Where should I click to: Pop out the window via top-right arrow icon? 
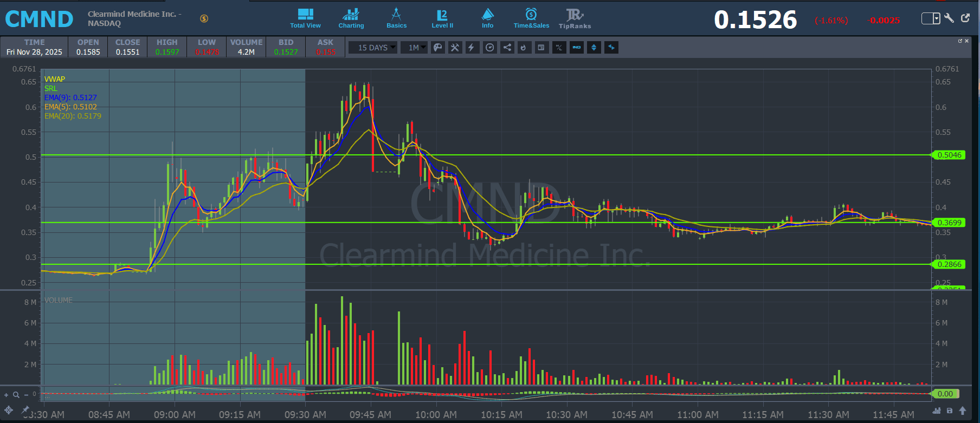click(965, 18)
